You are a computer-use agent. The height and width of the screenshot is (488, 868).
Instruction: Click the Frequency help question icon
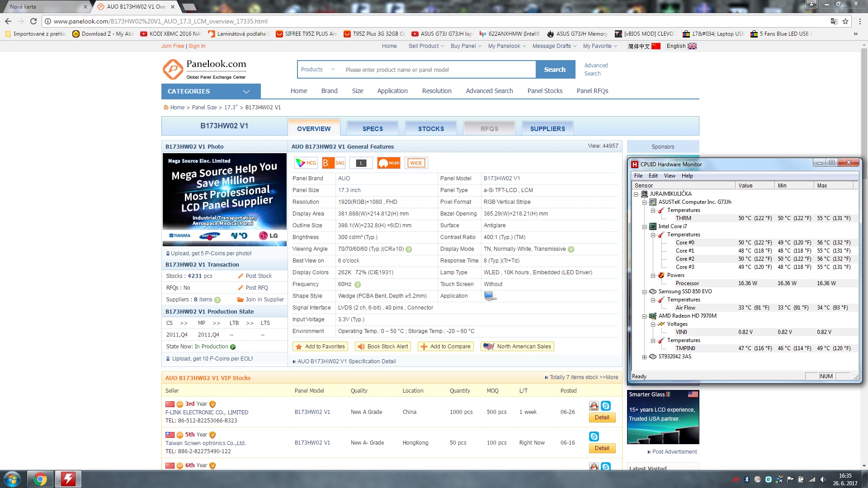click(x=358, y=285)
